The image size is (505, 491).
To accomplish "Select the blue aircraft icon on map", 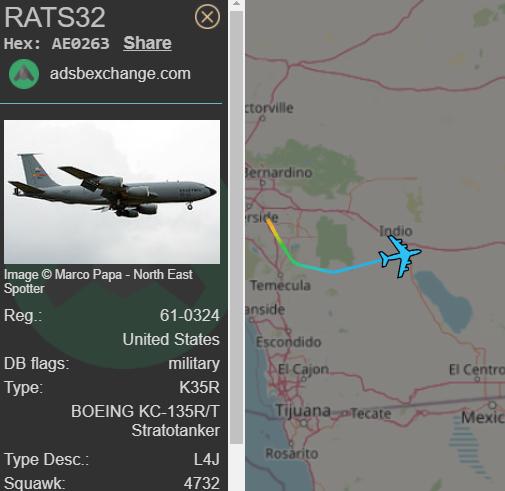I will pyautogui.click(x=400, y=256).
